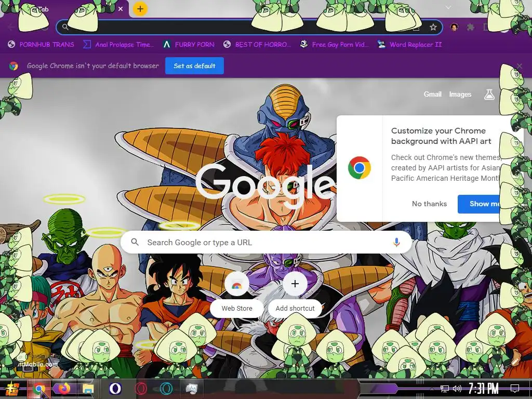
Task: Click the Add shortcut plus tile
Action: 295,294
